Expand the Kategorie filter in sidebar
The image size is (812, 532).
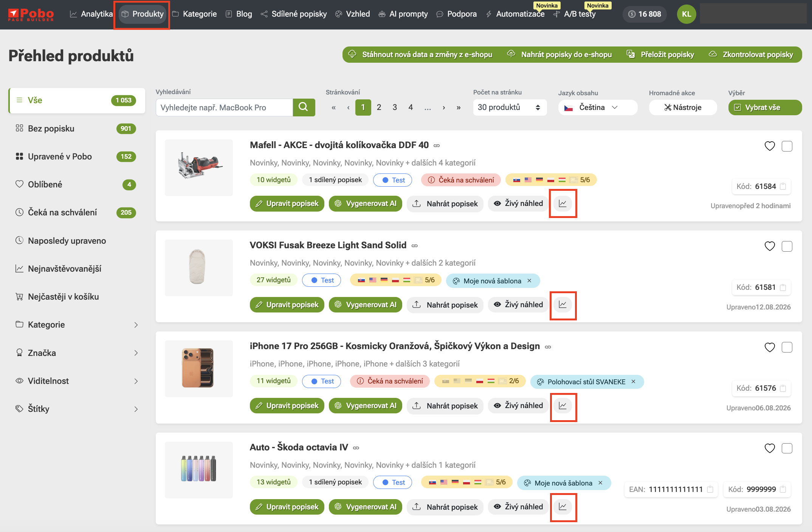(x=77, y=325)
